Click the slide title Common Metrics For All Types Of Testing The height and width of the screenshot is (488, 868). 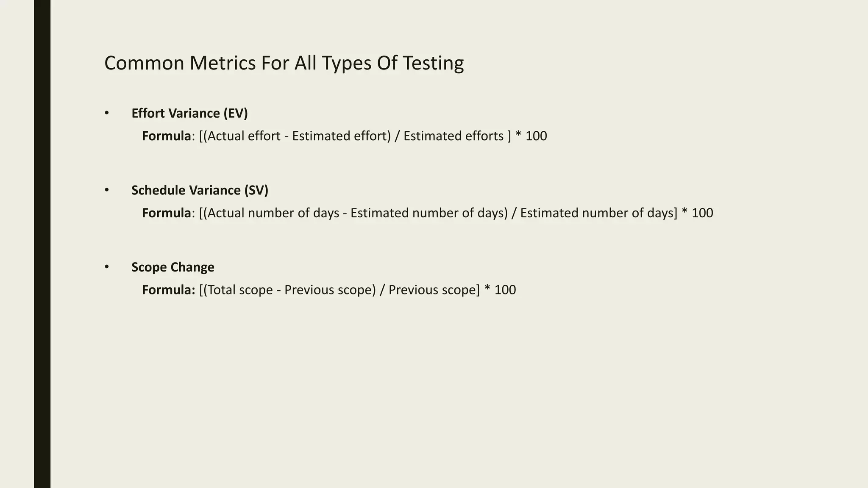[284, 63]
